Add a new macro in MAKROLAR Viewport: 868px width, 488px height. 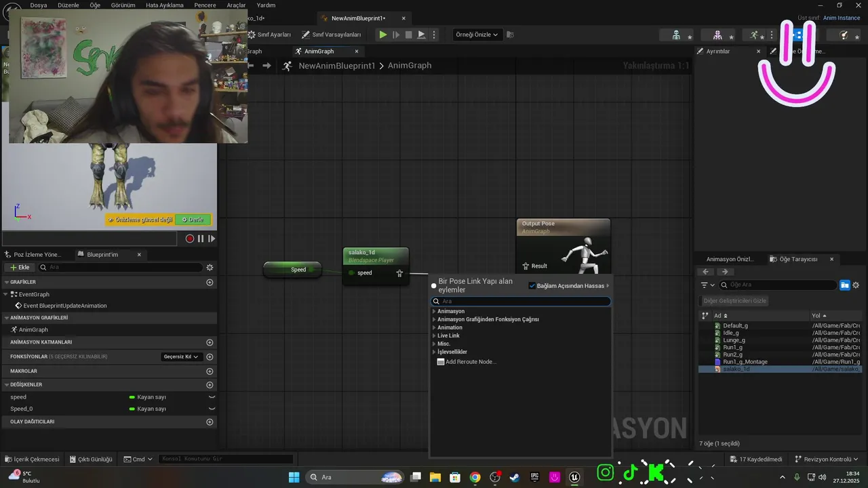tap(210, 371)
